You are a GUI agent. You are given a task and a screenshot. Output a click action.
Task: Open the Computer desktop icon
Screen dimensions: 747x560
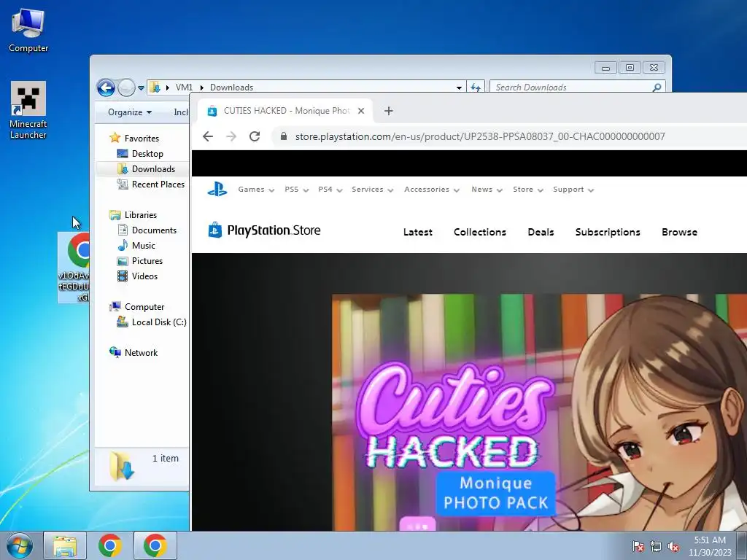point(28,31)
